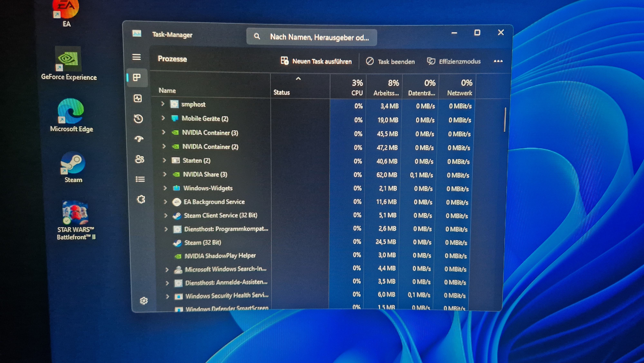This screenshot has height=363, width=644.
Task: Click the Microsoft Windows Search-Indexer icon
Action: [x=178, y=270]
